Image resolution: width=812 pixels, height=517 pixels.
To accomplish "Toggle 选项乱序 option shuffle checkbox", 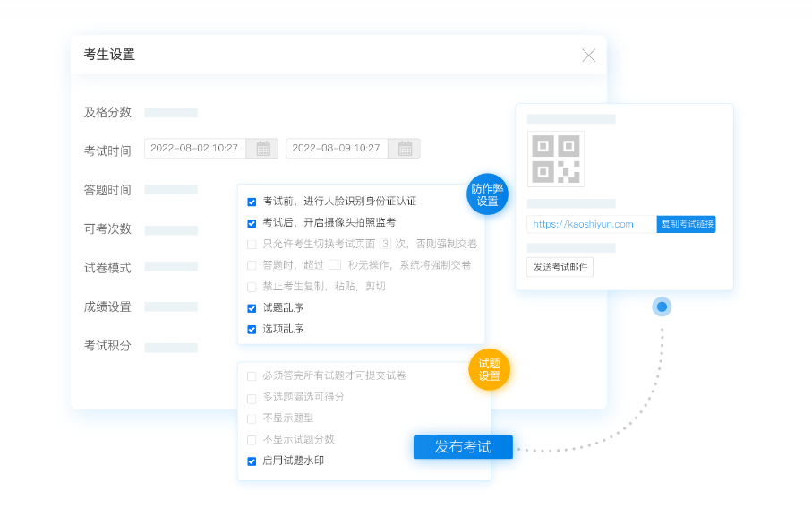I will (252, 329).
